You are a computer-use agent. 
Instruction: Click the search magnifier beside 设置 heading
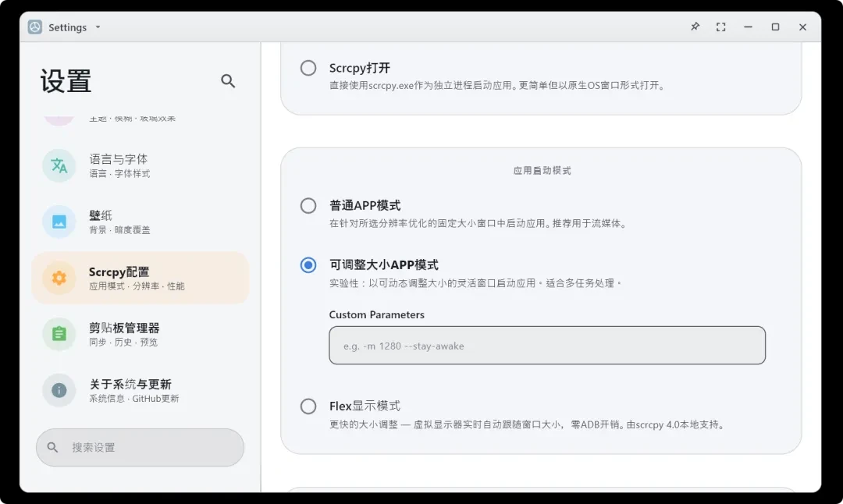pyautogui.click(x=228, y=81)
